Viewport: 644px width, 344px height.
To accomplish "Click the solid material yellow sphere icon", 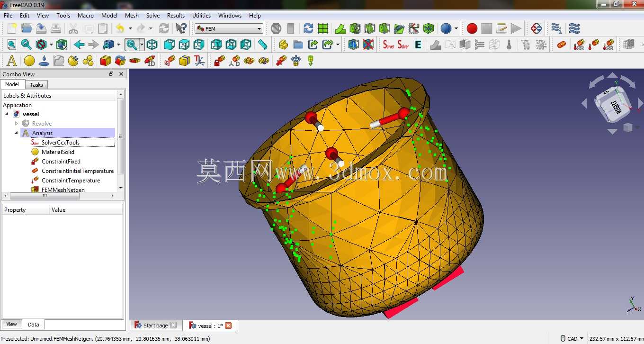I will [x=29, y=61].
